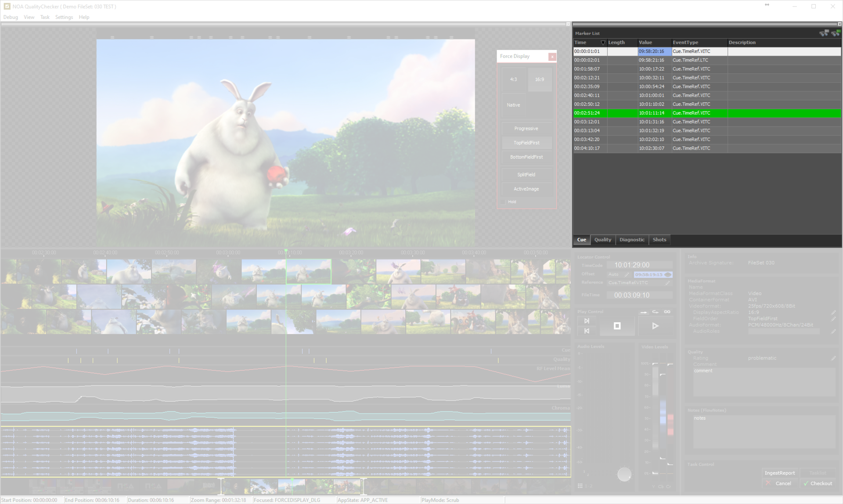Select the Progressive field mode
This screenshot has height=504, width=843.
526,129
